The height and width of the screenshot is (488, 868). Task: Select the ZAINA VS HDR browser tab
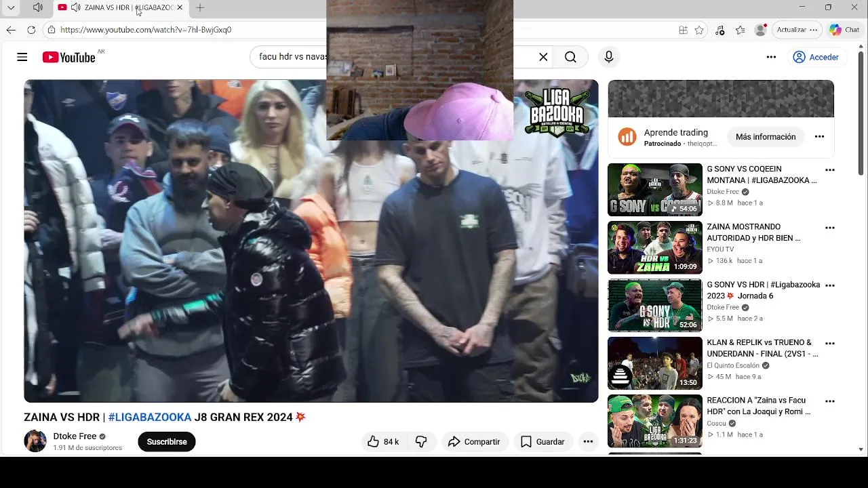[x=121, y=7]
